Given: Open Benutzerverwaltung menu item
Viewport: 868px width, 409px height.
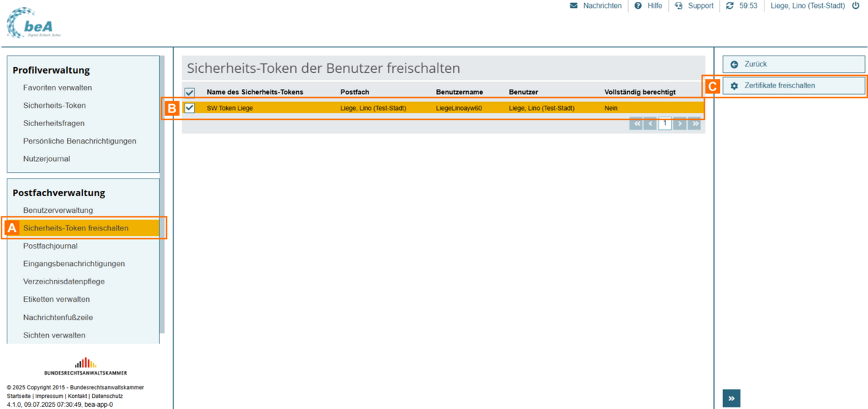Looking at the screenshot, I should 58,211.
